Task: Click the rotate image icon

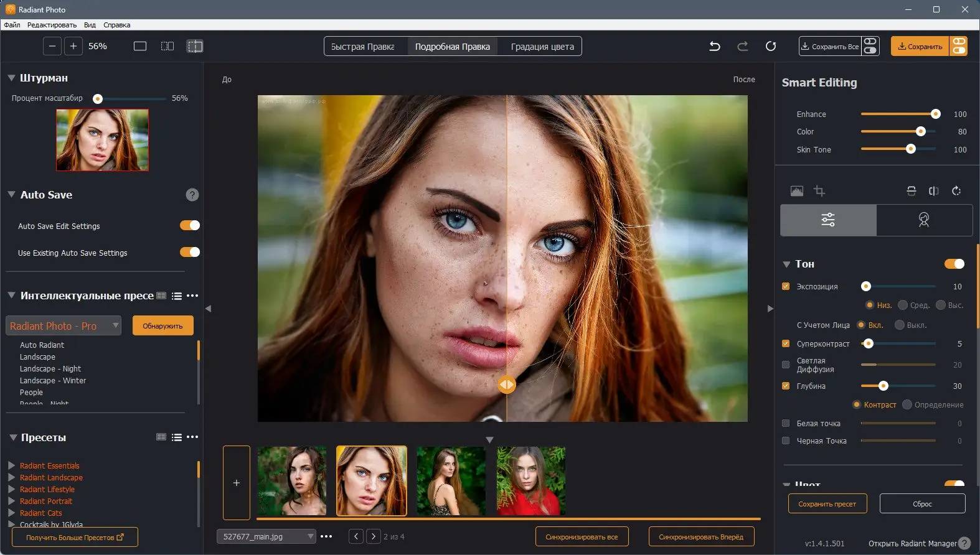Action: [956, 191]
